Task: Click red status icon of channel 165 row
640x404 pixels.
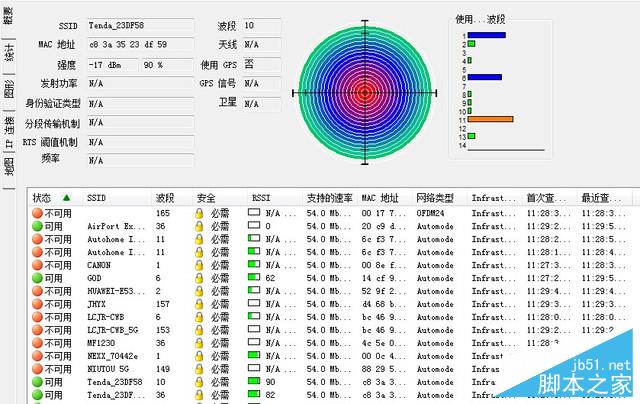Action: coord(38,213)
